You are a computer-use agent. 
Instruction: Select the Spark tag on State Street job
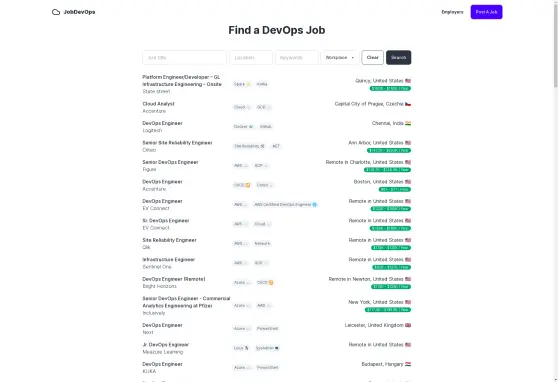tap(242, 84)
